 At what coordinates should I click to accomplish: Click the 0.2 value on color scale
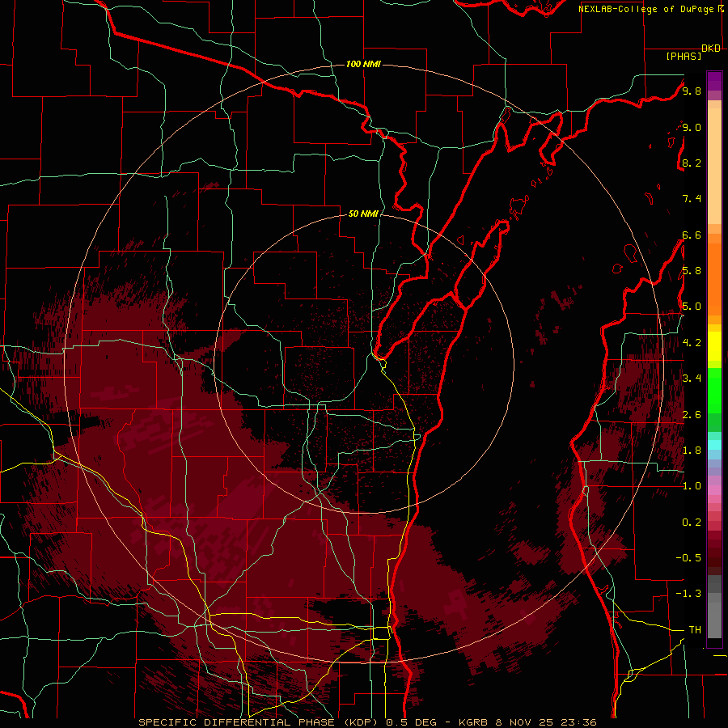click(692, 523)
